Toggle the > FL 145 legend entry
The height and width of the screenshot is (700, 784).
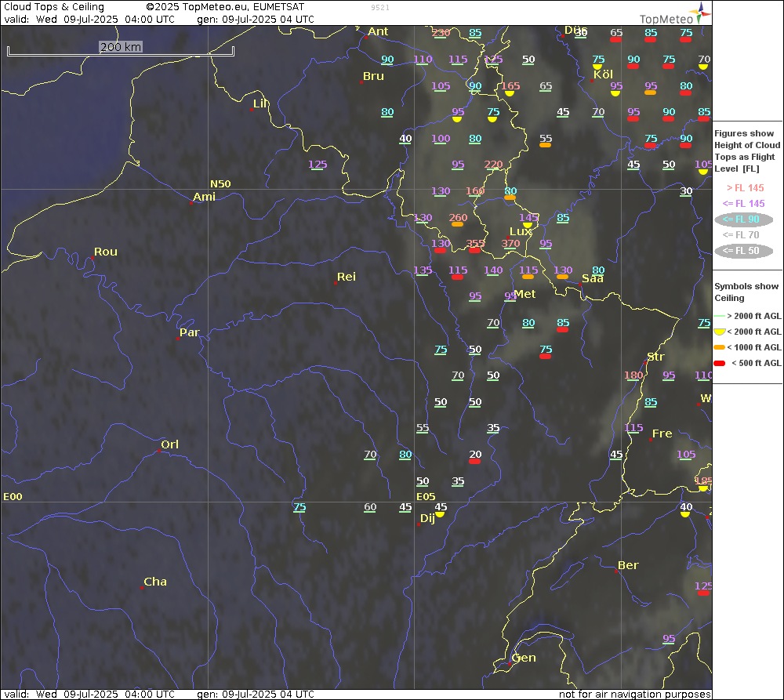(x=745, y=188)
